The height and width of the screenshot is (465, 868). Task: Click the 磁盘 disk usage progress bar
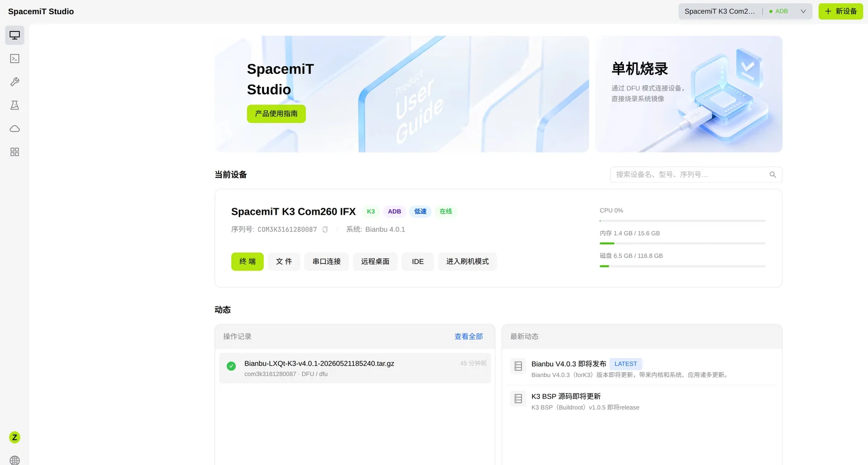pos(682,266)
